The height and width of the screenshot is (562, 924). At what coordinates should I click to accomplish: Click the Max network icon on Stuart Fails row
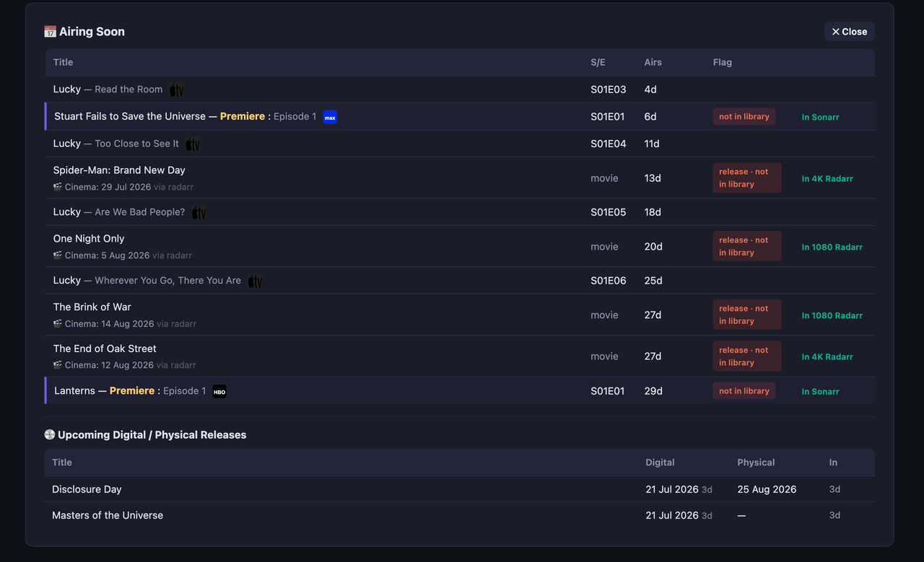click(x=330, y=117)
